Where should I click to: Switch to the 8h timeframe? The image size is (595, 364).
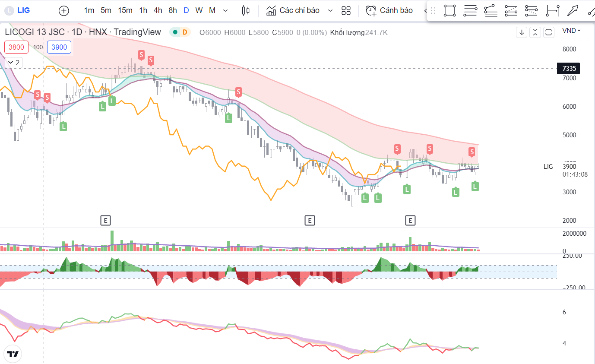coord(173,10)
